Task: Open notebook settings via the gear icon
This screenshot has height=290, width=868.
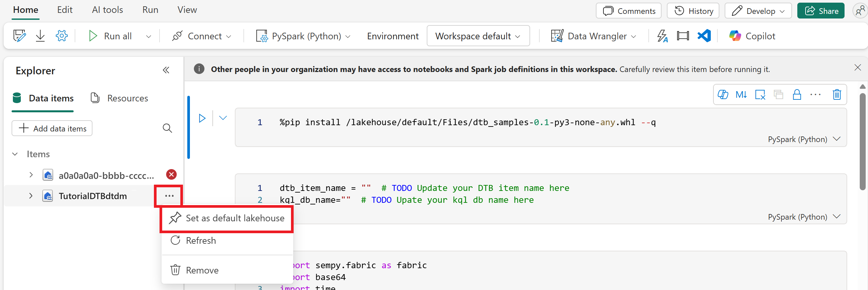Action: pos(62,36)
